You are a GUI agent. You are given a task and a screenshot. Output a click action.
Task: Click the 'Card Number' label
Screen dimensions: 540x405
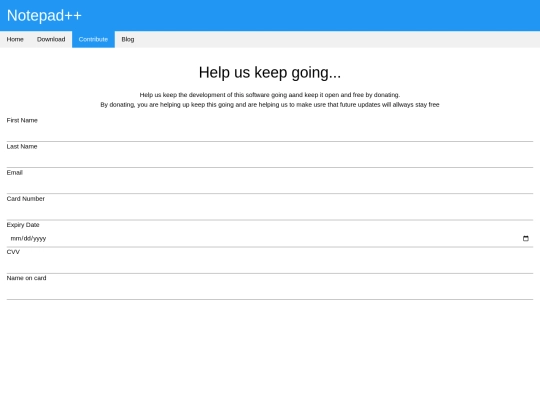coord(26,199)
